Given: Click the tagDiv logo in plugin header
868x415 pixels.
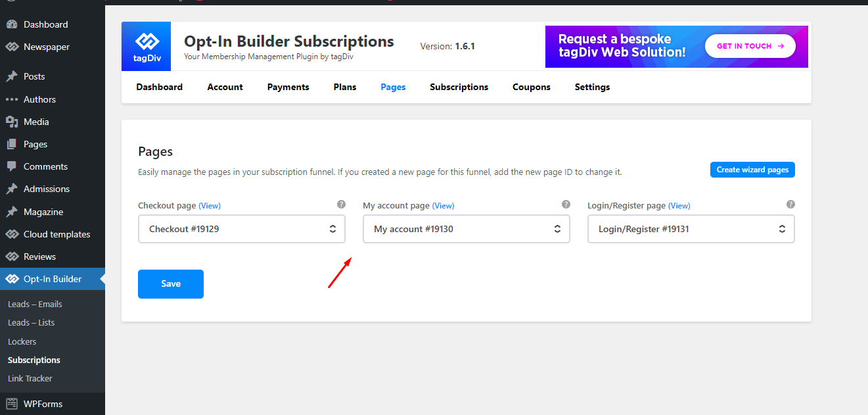Looking at the screenshot, I should pyautogui.click(x=146, y=46).
